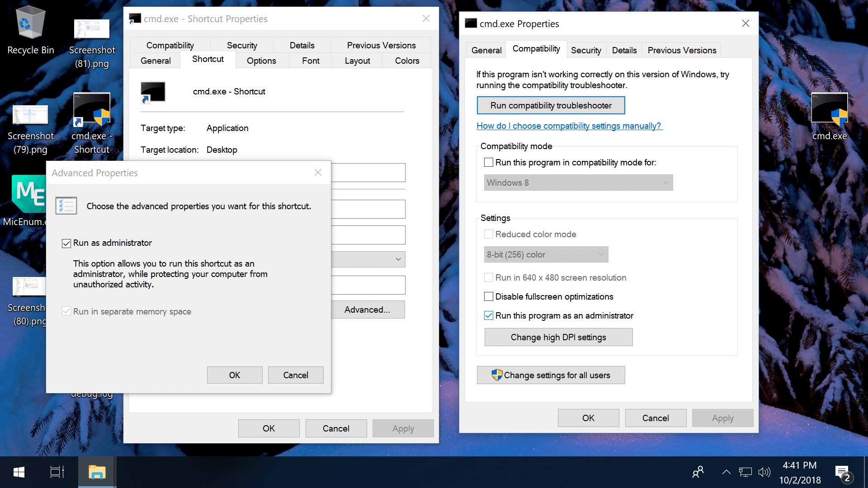
Task: Select cmd.exe - Shortcut desktop icon
Action: tap(92, 122)
